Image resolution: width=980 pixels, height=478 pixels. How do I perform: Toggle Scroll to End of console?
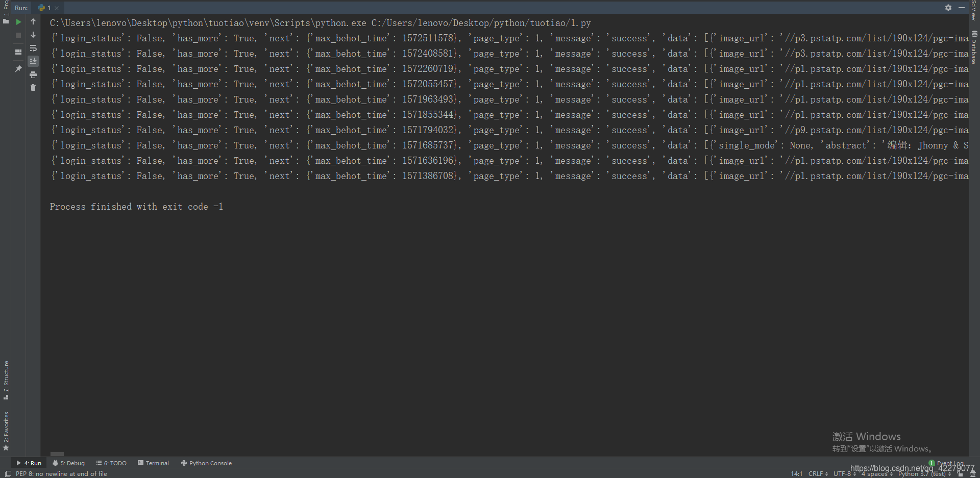click(33, 61)
